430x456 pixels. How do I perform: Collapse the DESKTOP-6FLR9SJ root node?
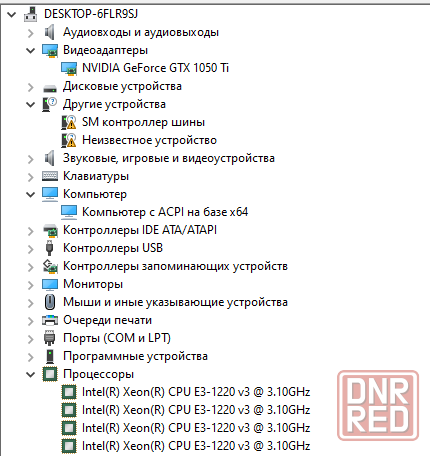[12, 15]
